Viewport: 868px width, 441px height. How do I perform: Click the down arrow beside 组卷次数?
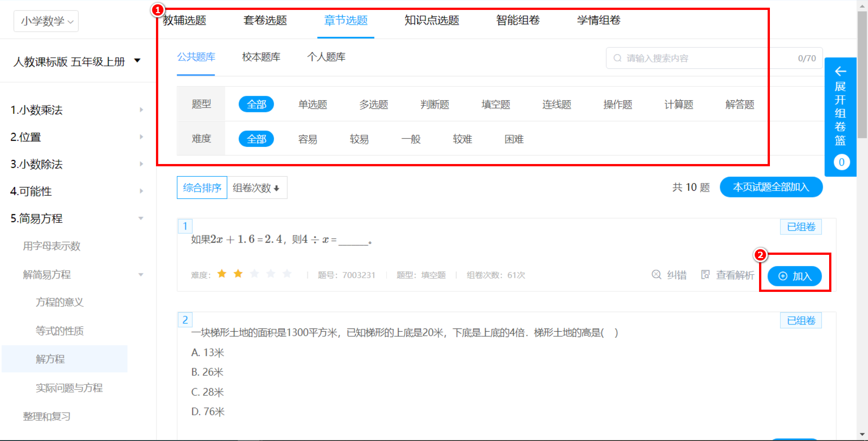point(277,188)
